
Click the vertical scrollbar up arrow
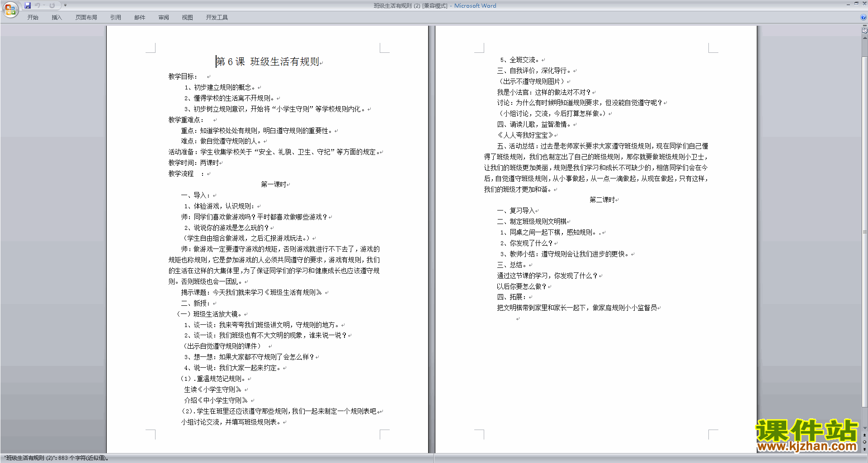point(864,38)
